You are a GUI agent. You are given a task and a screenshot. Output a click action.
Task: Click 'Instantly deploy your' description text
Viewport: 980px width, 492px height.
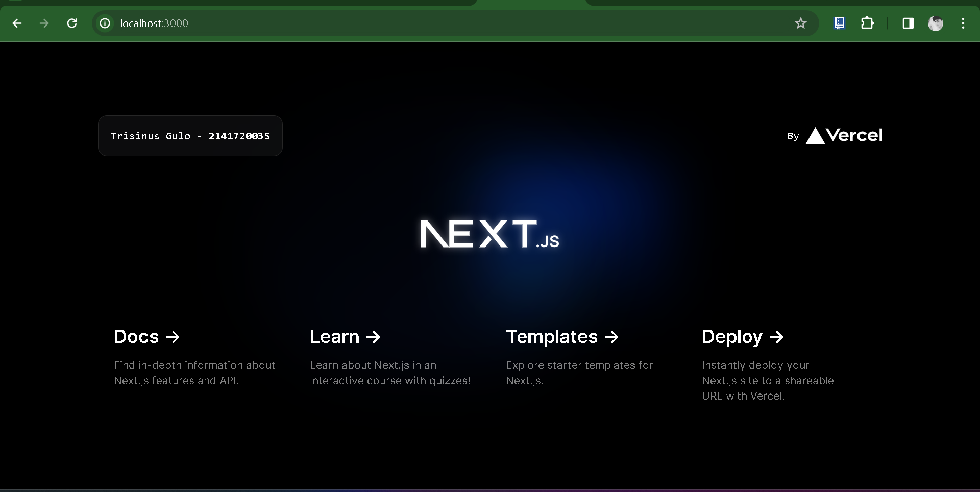755,365
